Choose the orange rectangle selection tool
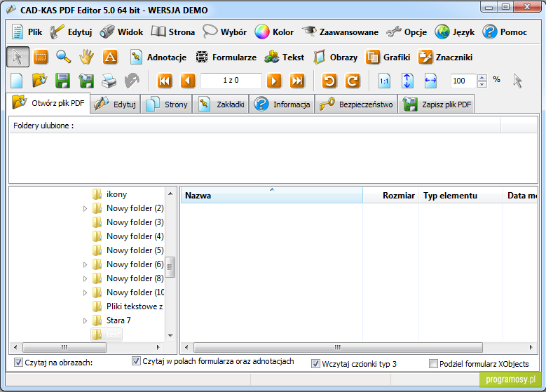Screen dimensions: 546x392 point(41,57)
